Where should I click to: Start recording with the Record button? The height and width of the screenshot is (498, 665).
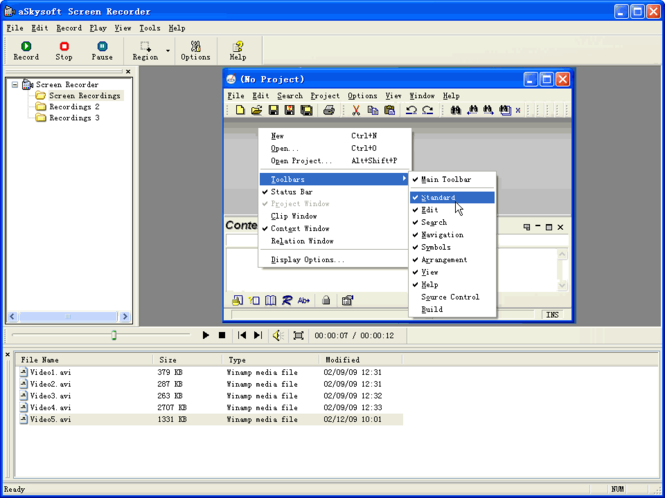click(26, 51)
